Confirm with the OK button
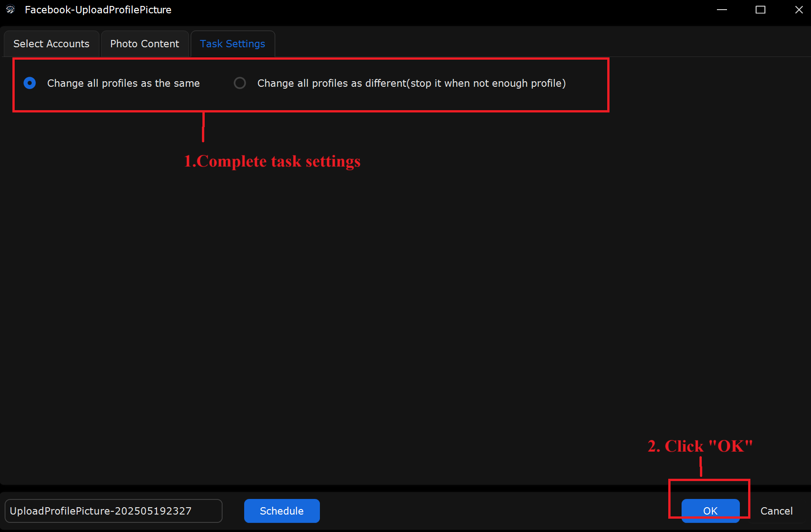811x532 pixels. pos(710,511)
